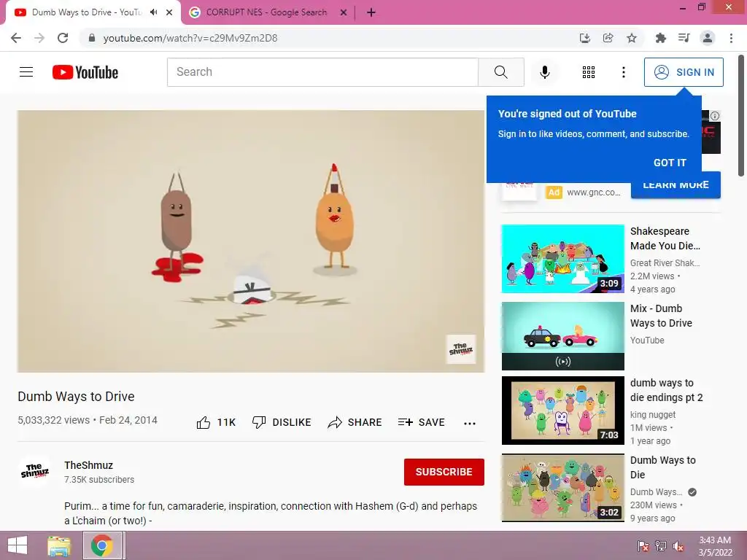This screenshot has width=747, height=560.
Task: Click LEARN MORE on the ad
Action: click(676, 186)
